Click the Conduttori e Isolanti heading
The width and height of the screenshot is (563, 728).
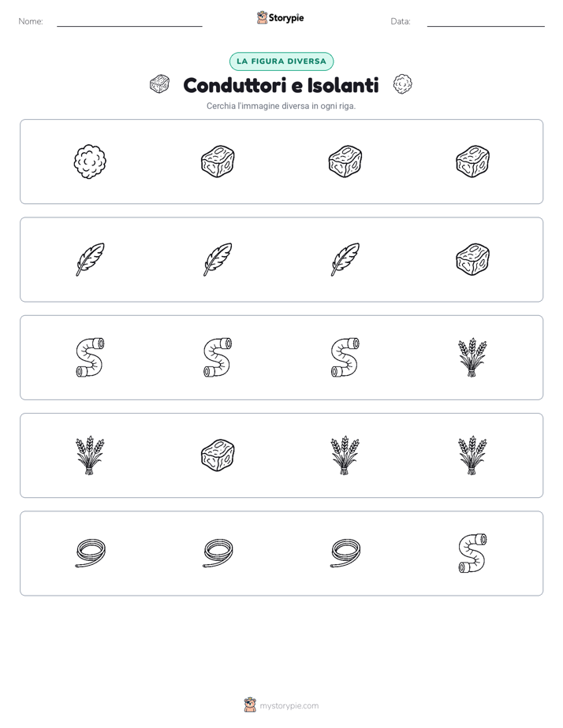coord(281,85)
